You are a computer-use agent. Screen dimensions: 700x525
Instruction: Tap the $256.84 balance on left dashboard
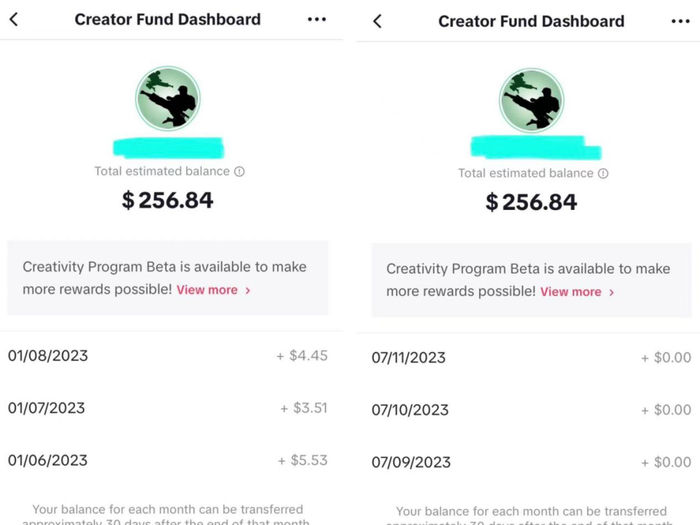[168, 200]
